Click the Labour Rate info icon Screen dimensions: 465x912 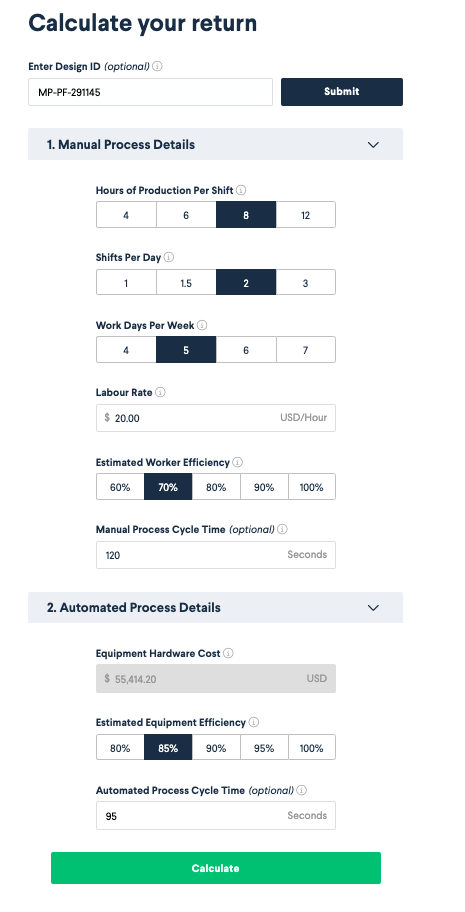[161, 392]
